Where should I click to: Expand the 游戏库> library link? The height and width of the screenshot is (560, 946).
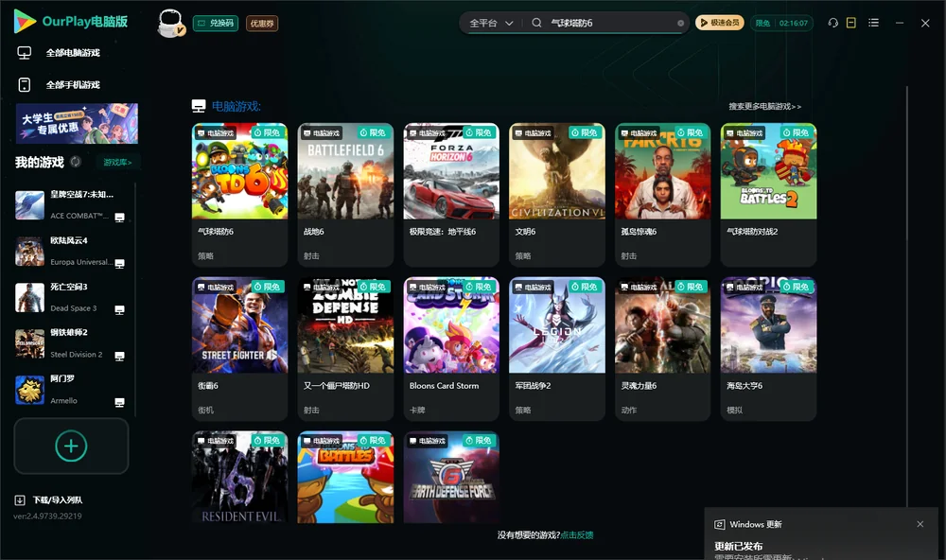[x=117, y=163]
